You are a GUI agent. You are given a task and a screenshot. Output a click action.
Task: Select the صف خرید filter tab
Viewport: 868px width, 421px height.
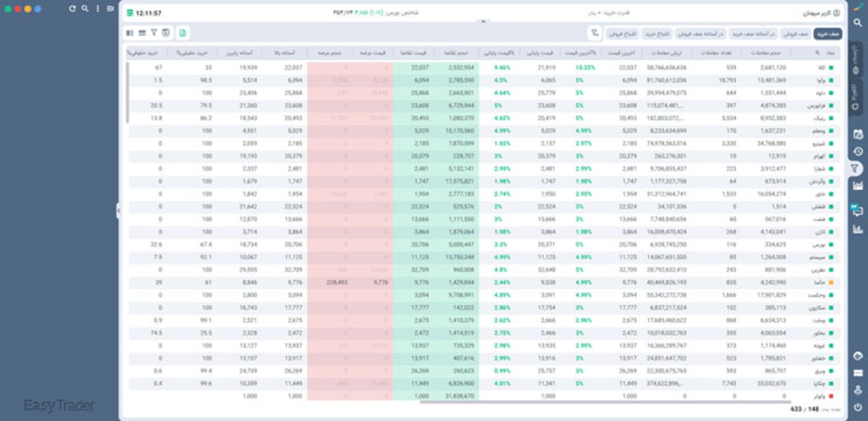pos(827,34)
